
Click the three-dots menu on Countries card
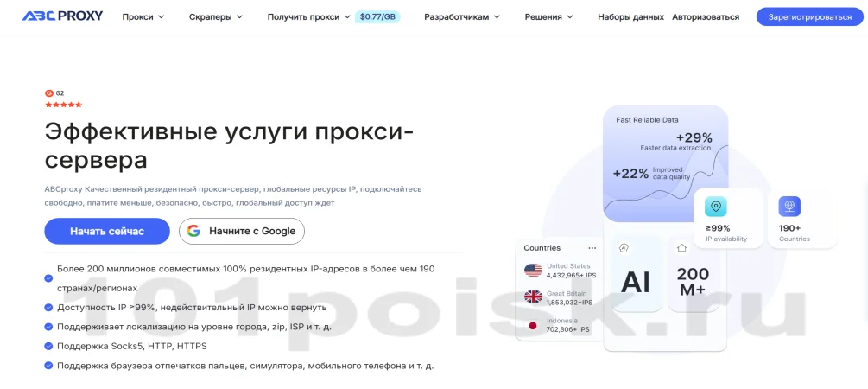(x=592, y=248)
